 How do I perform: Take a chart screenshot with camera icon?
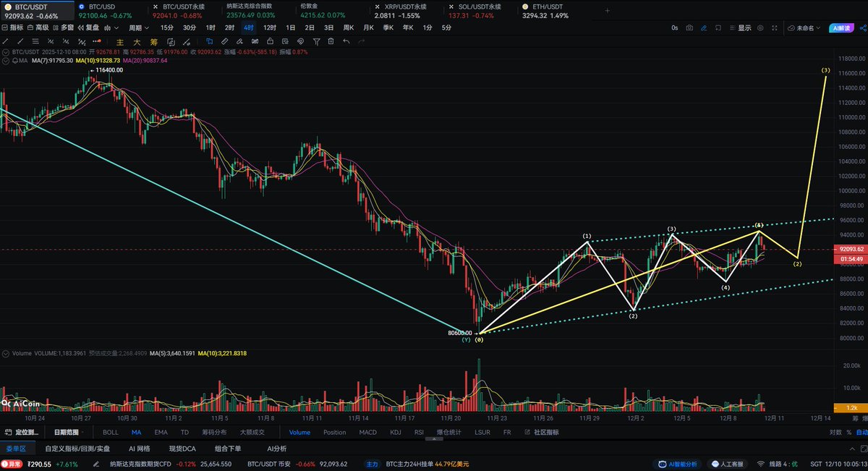point(689,27)
